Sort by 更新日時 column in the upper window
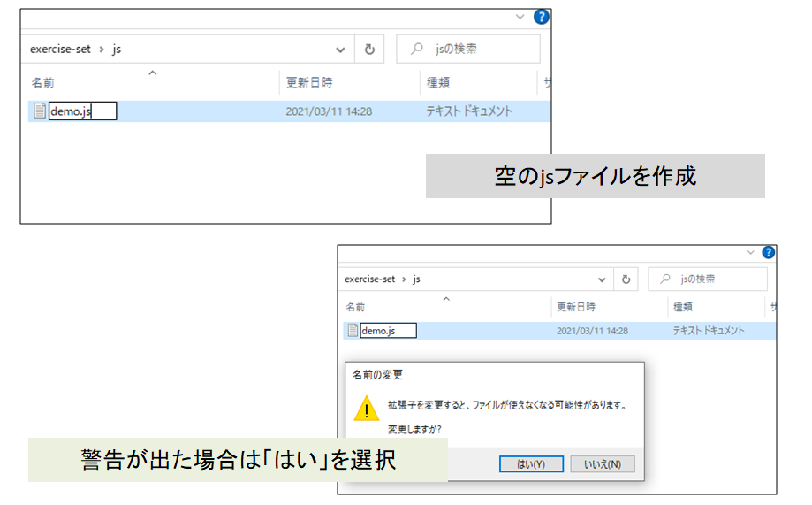812x505 pixels. pos(309,82)
